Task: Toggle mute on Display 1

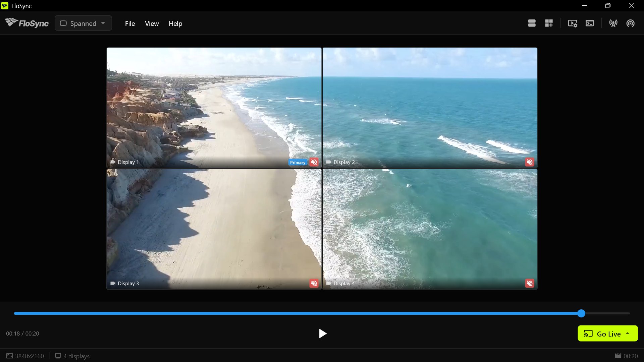Action: [314, 162]
